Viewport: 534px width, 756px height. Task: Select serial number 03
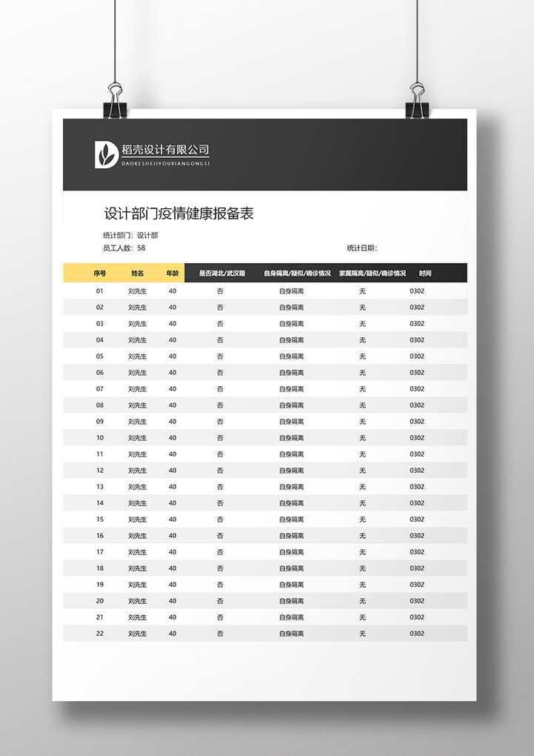click(100, 324)
